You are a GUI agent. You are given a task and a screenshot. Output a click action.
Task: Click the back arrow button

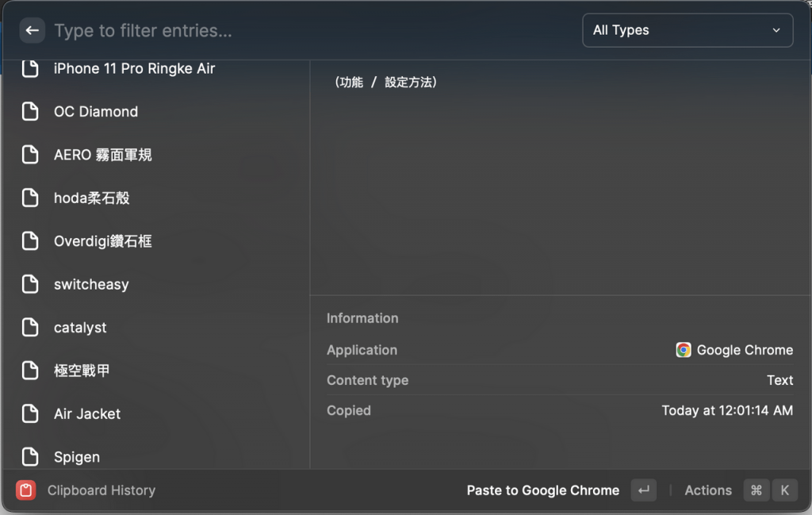[x=32, y=31]
